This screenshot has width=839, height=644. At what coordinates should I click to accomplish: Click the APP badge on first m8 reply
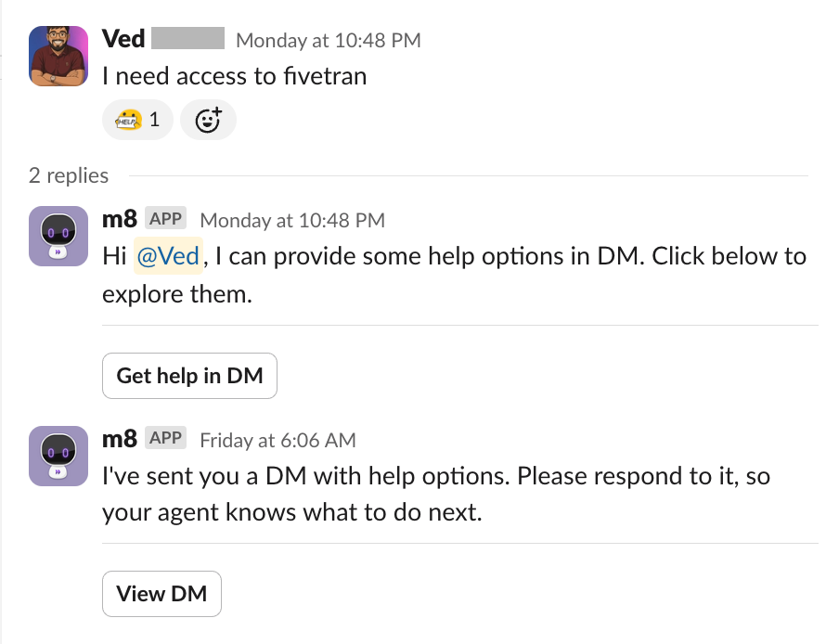[165, 219]
